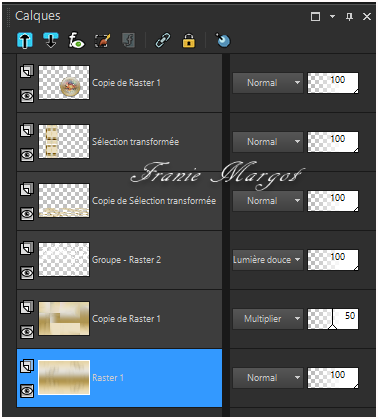Select the Raster 1 layer name
The height and width of the screenshot is (419, 378).
pyautogui.click(x=108, y=378)
